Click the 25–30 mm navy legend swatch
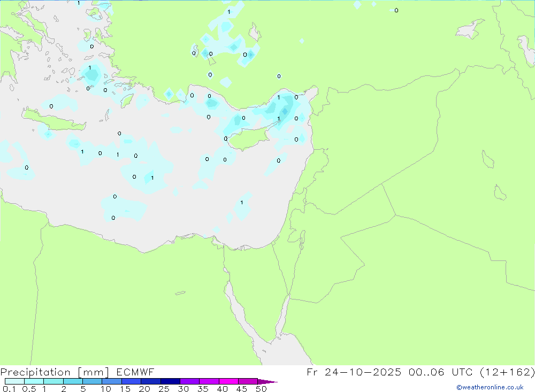This screenshot has height=392, width=535. [170, 381]
